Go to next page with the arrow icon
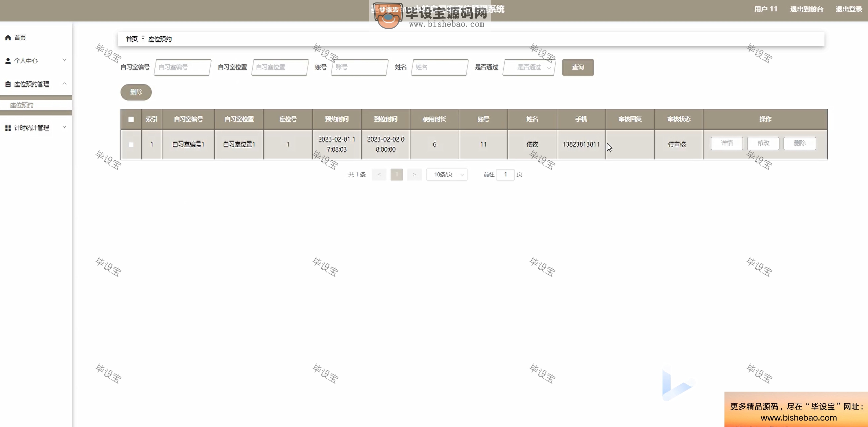The height and width of the screenshot is (427, 868). pos(415,175)
